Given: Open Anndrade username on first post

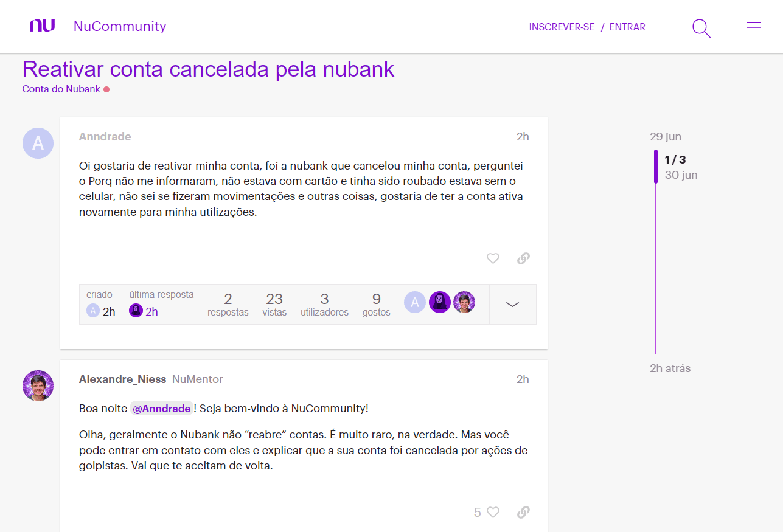Looking at the screenshot, I should click(x=105, y=137).
